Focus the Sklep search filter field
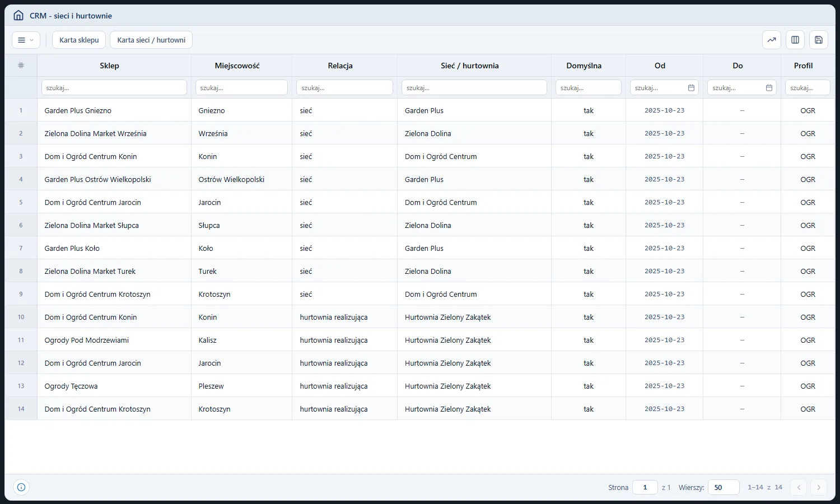 click(x=114, y=88)
